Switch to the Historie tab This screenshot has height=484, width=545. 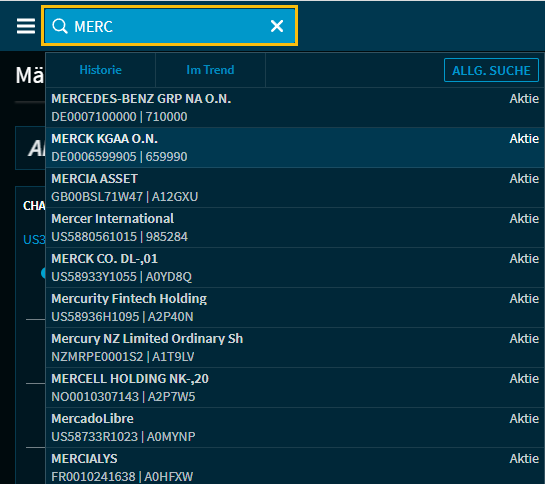[x=100, y=70]
